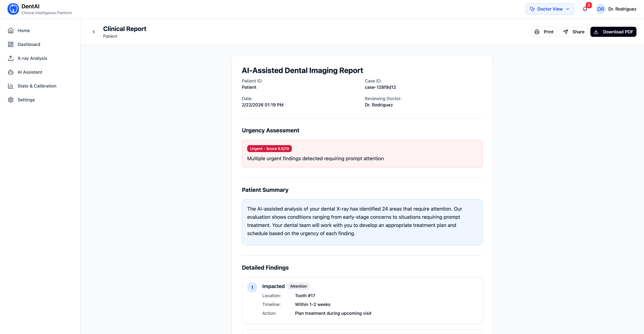Click the DR user avatar
Viewport: 644px width, 334px height.
click(x=600, y=9)
